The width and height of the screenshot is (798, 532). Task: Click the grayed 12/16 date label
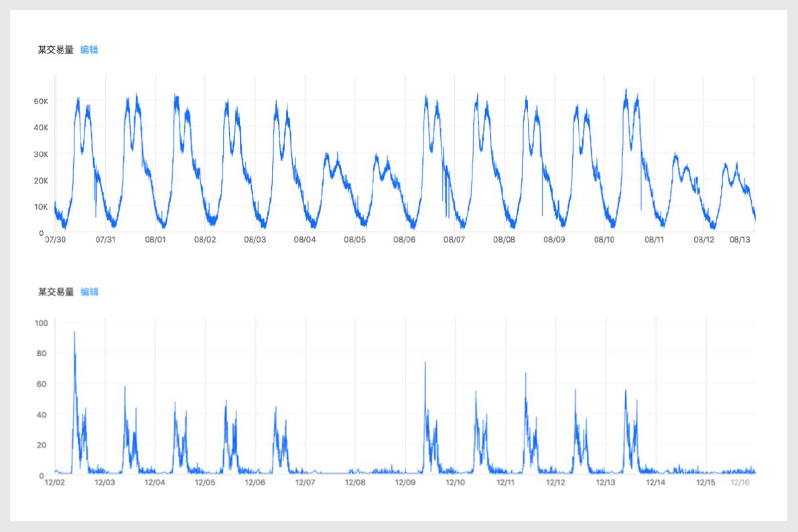point(740,482)
